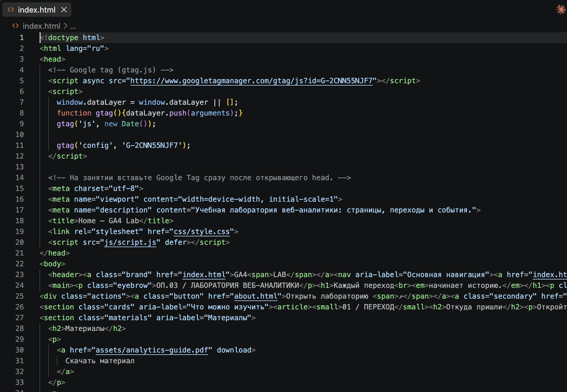This screenshot has height=392, width=567.
Task: Click the orange starburst icon at top right
Action: pyautogui.click(x=561, y=10)
